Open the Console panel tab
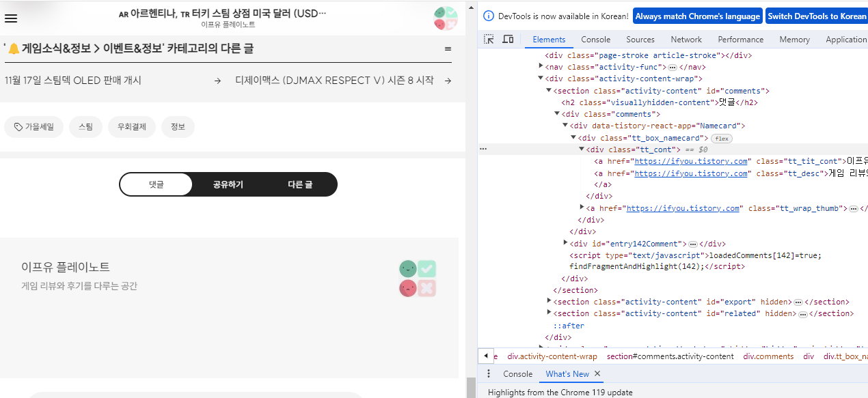 pyautogui.click(x=596, y=40)
